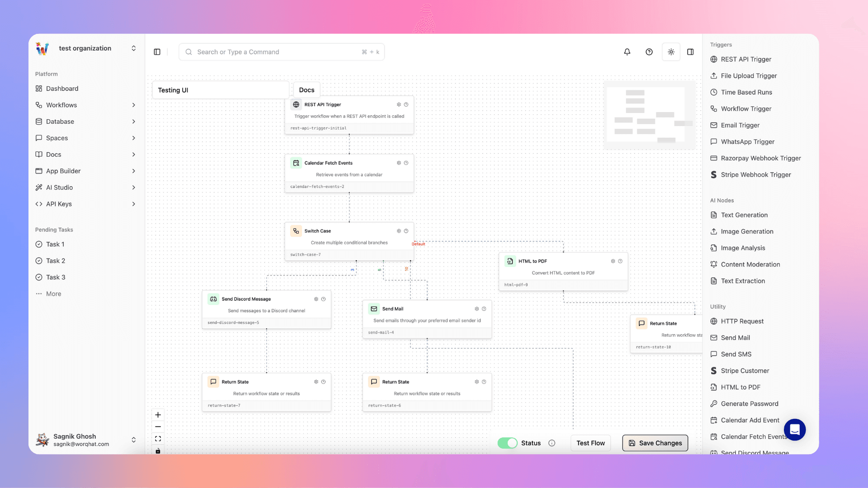Viewport: 868px width, 488px height.
Task: Select Text Generation AI node
Action: click(x=744, y=215)
